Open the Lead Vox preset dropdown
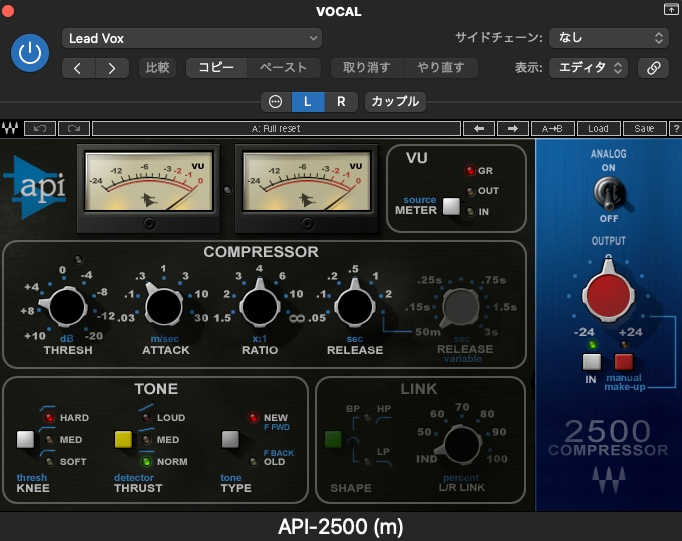The width and height of the screenshot is (682, 541). click(191, 38)
